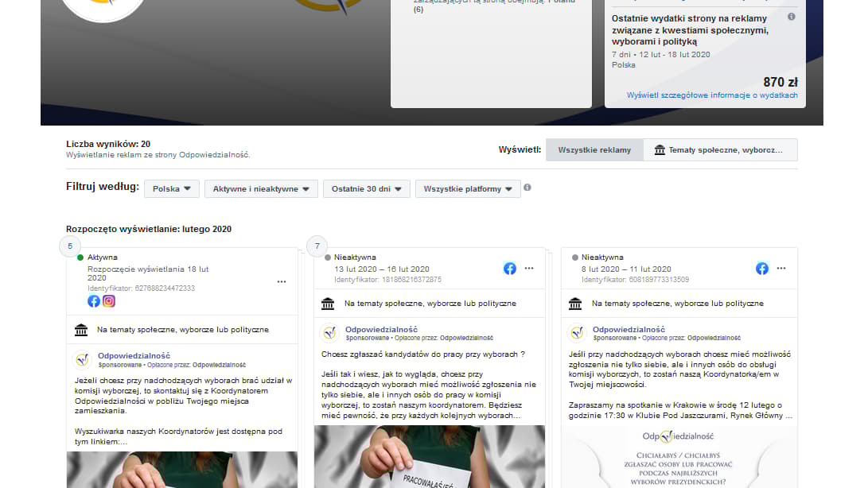The width and height of the screenshot is (868, 488).
Task: Click the badge showing 7 ad versions
Action: click(317, 246)
